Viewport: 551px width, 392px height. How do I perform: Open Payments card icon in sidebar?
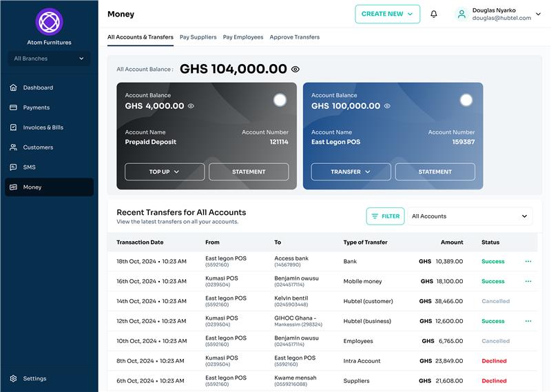(x=14, y=107)
